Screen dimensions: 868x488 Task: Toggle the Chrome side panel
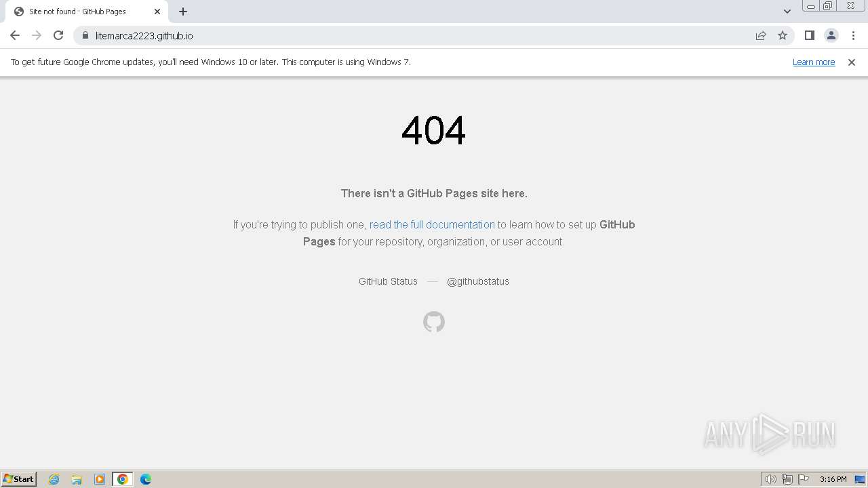pos(809,35)
